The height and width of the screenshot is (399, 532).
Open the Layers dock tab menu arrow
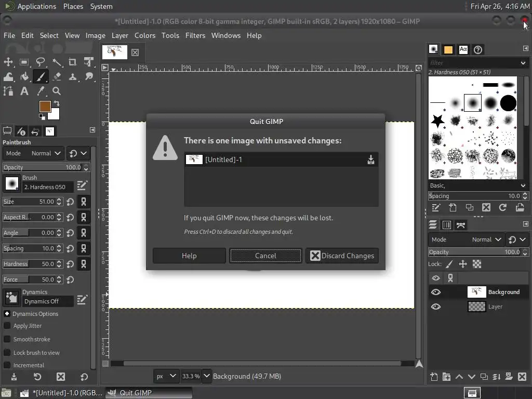click(526, 224)
